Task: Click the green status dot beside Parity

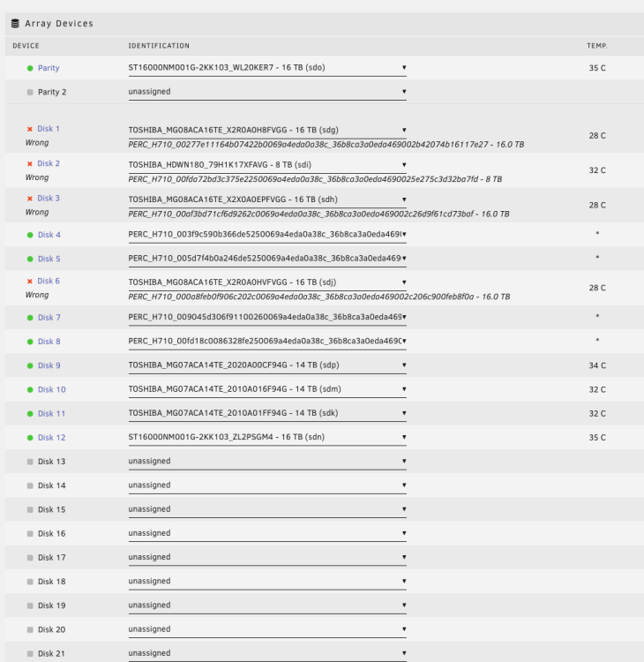Action: click(30, 68)
